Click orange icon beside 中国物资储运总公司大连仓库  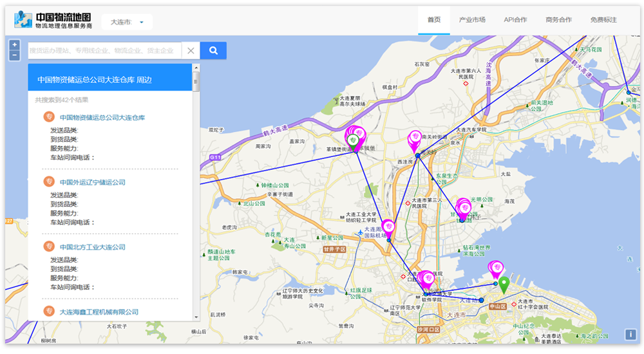coord(49,117)
